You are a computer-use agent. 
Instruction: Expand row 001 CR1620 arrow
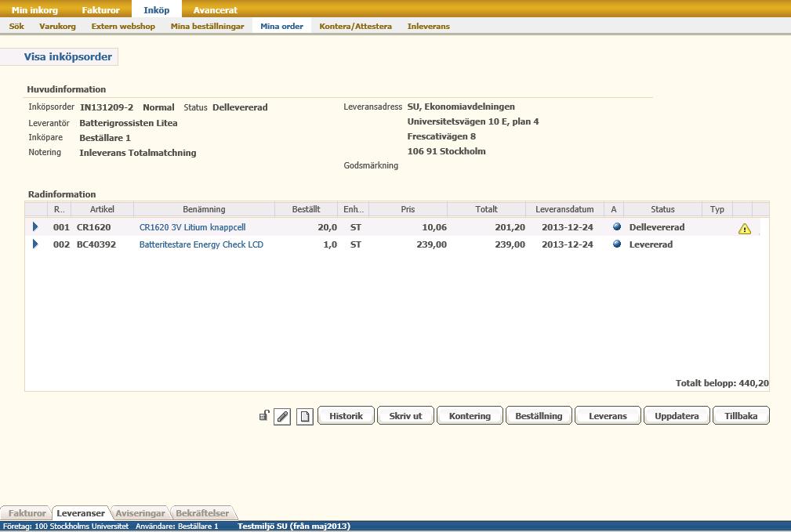coord(35,227)
